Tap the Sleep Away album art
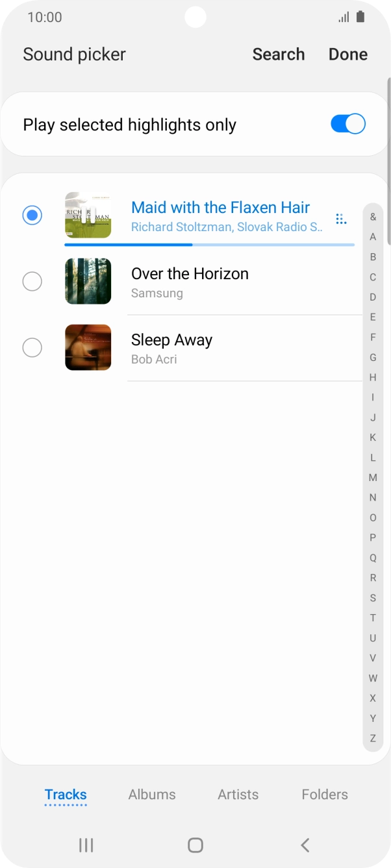The image size is (391, 868). [88, 347]
